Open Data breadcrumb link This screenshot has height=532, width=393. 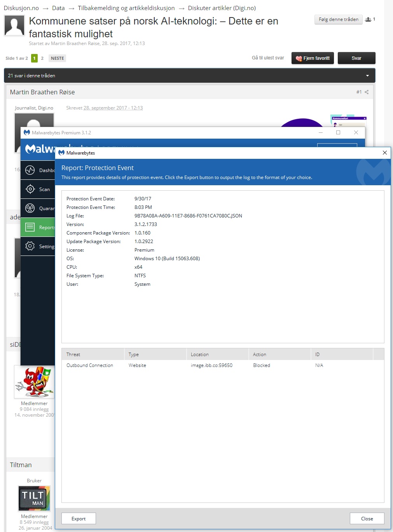(x=58, y=8)
